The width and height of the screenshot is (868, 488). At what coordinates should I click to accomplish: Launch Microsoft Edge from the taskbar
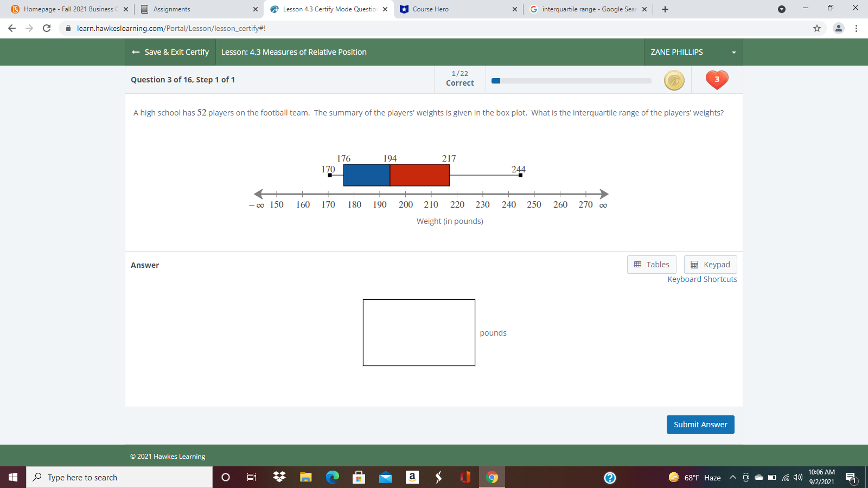[333, 477]
